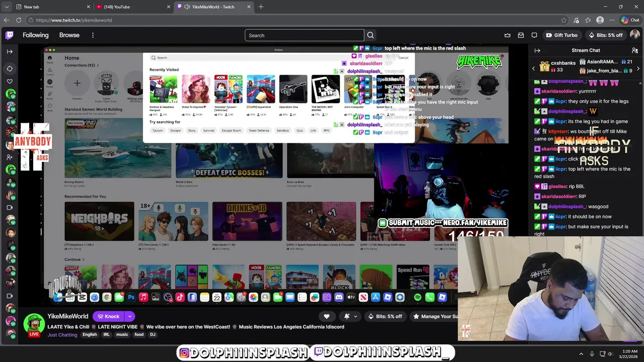Viewport: 644px width, 362px height.
Task: Click the Gift Turbo button
Action: point(561,35)
